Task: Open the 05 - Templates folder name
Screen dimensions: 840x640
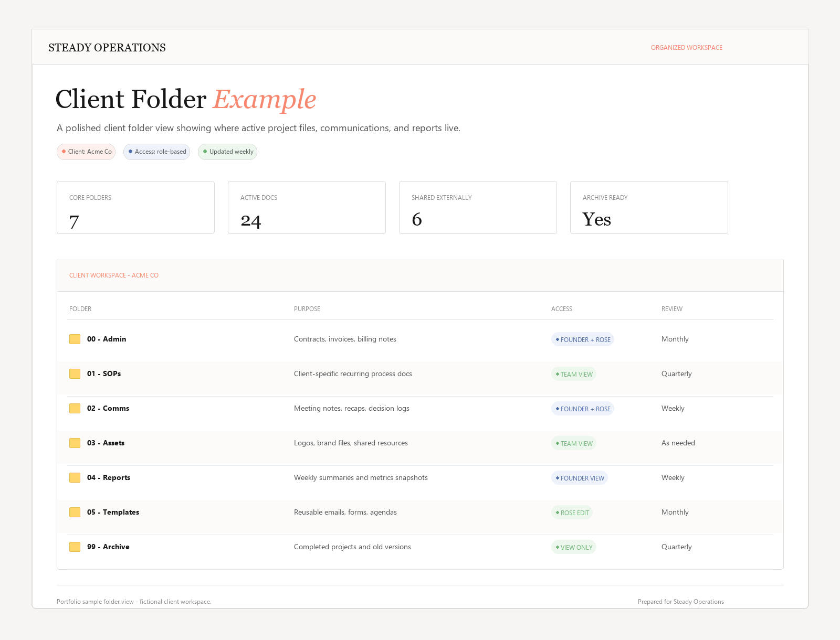Action: [113, 513]
